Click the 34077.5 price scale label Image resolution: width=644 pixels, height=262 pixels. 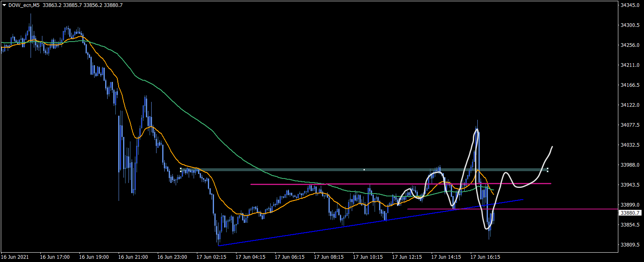(630, 125)
